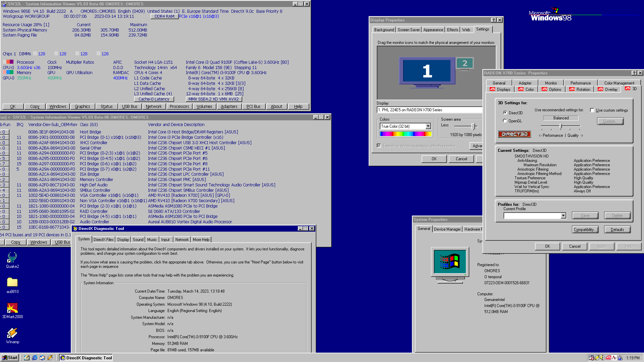Click the color spectrum bar under Colors
This screenshot has height=362, width=644.
pyautogui.click(x=405, y=134)
